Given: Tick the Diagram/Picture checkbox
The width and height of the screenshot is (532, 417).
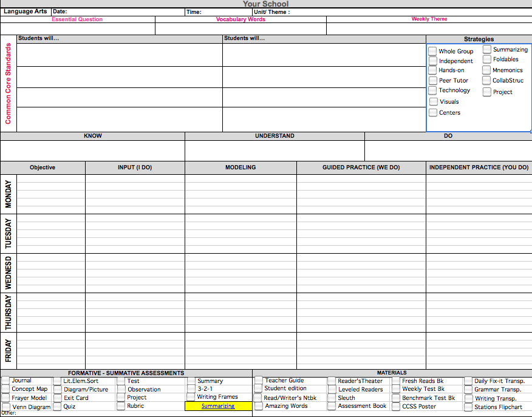Looking at the screenshot, I should click(x=57, y=390).
